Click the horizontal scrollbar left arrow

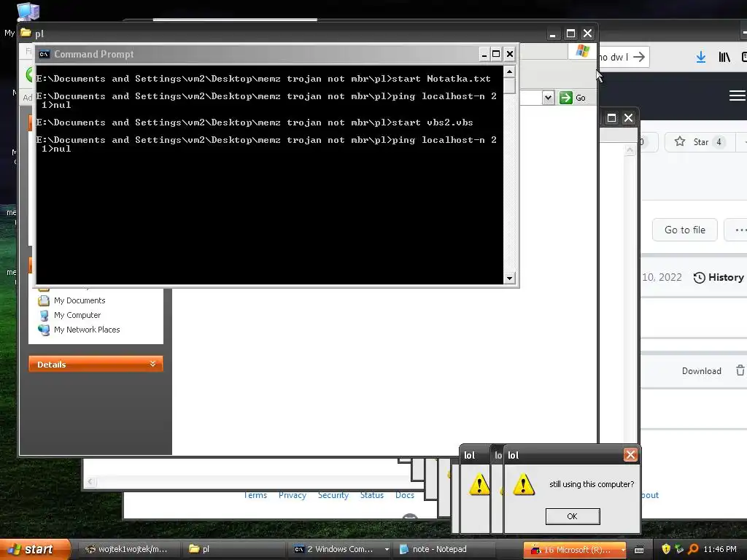(x=90, y=482)
